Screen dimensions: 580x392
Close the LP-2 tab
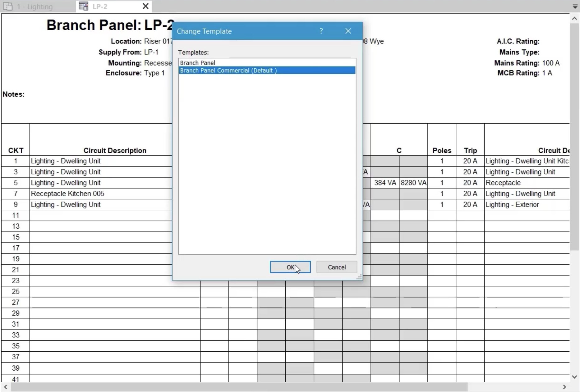145,6
